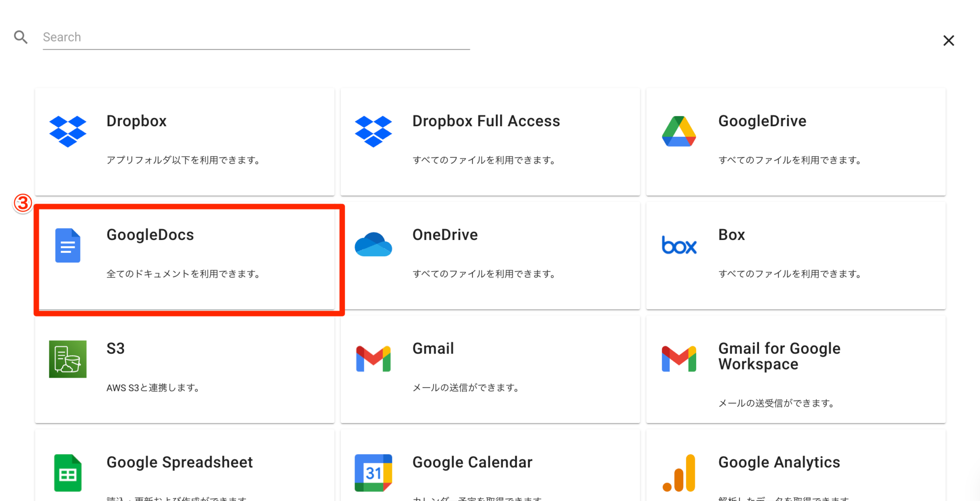The height and width of the screenshot is (501, 980).
Task: Click the Gmail for Google Workspace icon
Action: tap(679, 359)
